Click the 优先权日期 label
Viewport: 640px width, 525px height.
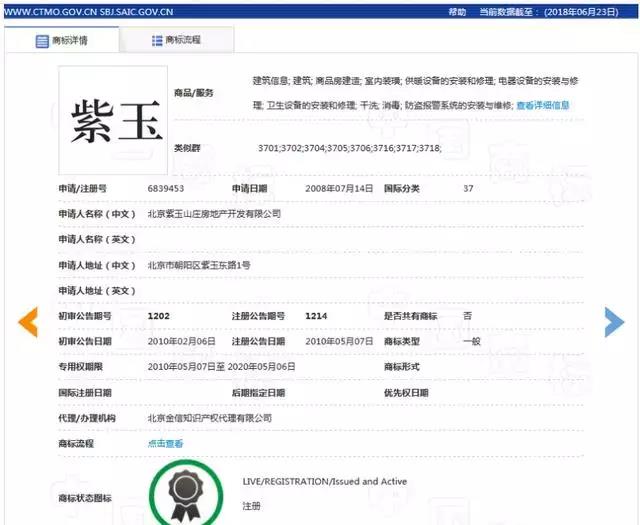[406, 393]
